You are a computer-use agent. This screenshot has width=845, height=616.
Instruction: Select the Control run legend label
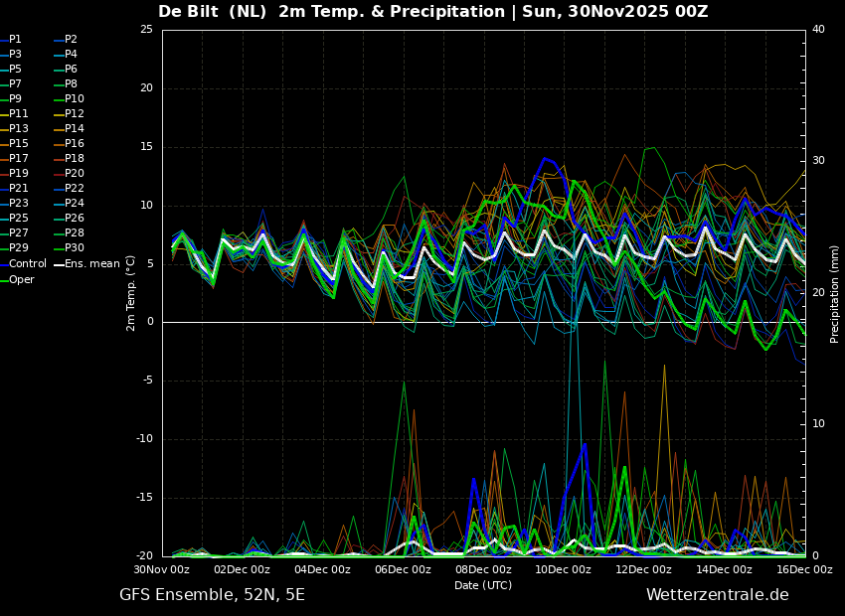coord(28,264)
